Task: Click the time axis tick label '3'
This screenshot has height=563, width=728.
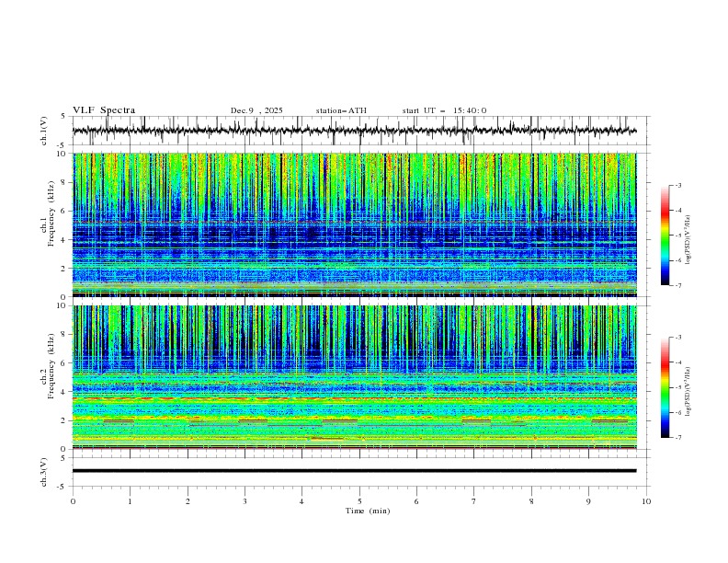Action: click(245, 501)
